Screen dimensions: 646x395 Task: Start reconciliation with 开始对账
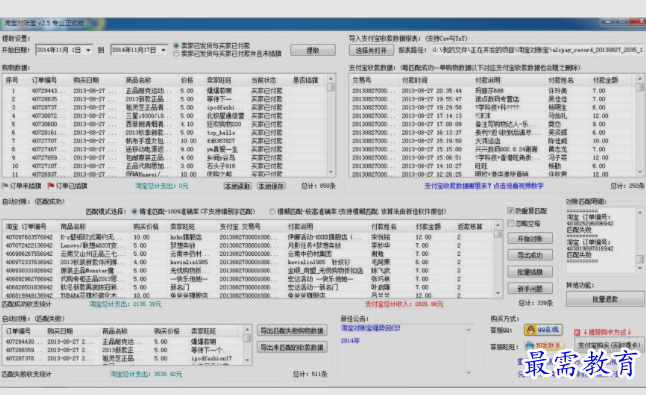530,238
